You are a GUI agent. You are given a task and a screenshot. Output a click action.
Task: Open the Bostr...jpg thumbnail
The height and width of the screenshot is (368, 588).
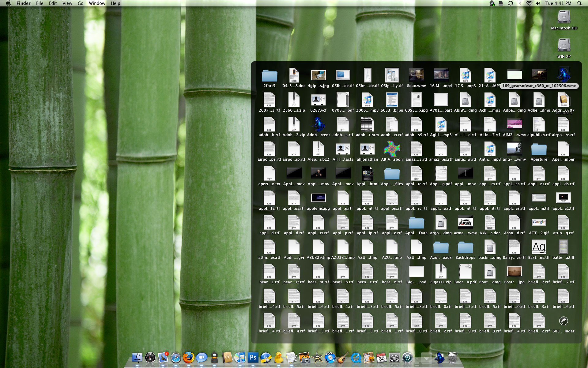point(514,272)
